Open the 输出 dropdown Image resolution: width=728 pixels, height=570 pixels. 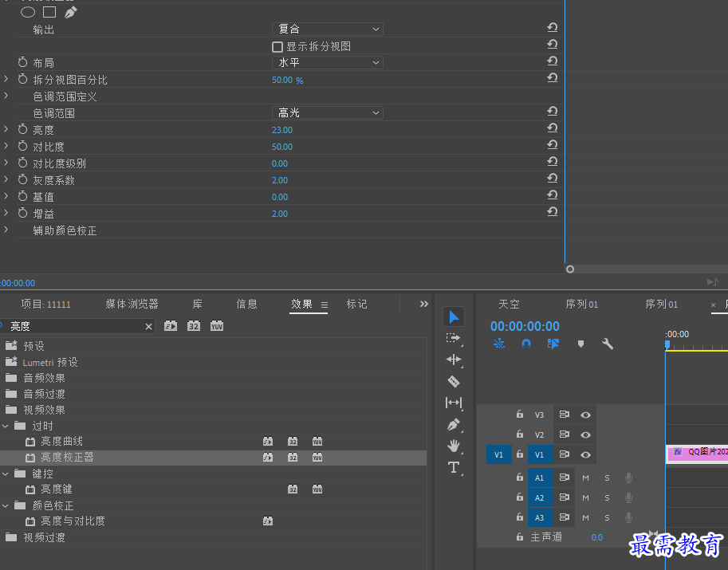click(328, 29)
